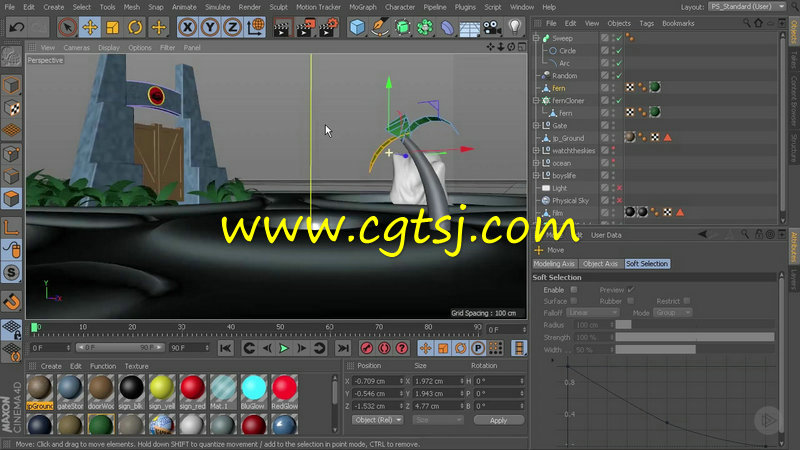Add floor/environment object
Viewport: 800px width, 450px height.
click(x=469, y=27)
